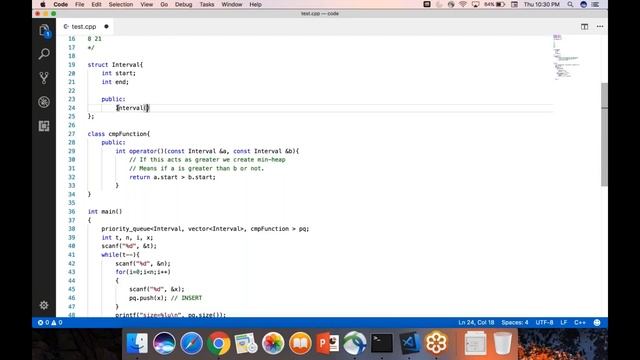Screen dimensions: 640x360
Task: Click 'for(i=0;i<n;i++)' on line 43
Action: click(143, 272)
